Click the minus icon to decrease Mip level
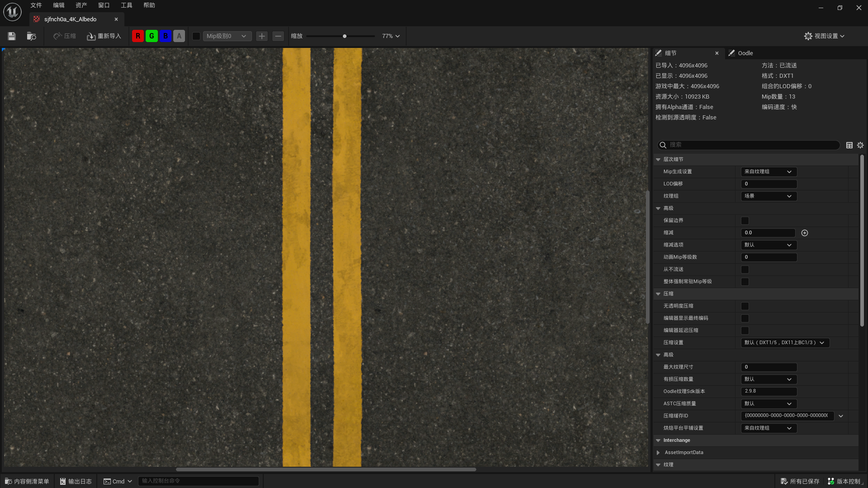The height and width of the screenshot is (488, 868). 278,36
